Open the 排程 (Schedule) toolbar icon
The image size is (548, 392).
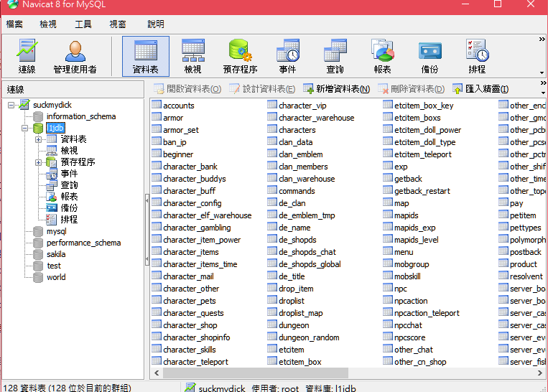coord(477,57)
